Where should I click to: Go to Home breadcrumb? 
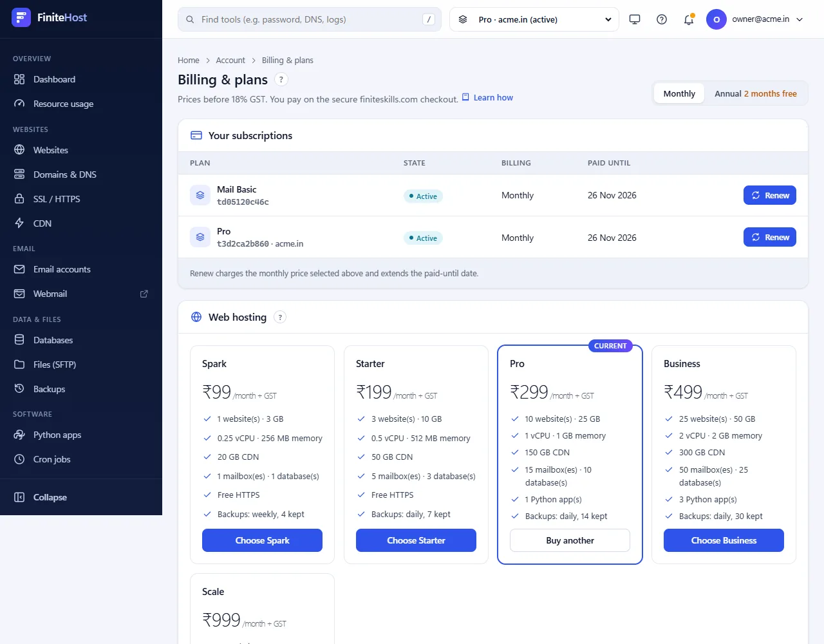click(x=189, y=60)
